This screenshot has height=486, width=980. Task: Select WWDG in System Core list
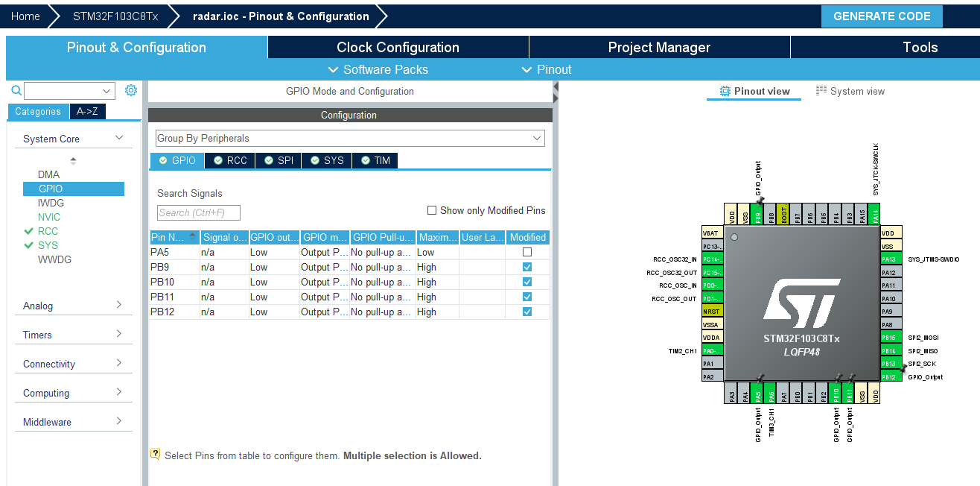coord(54,259)
